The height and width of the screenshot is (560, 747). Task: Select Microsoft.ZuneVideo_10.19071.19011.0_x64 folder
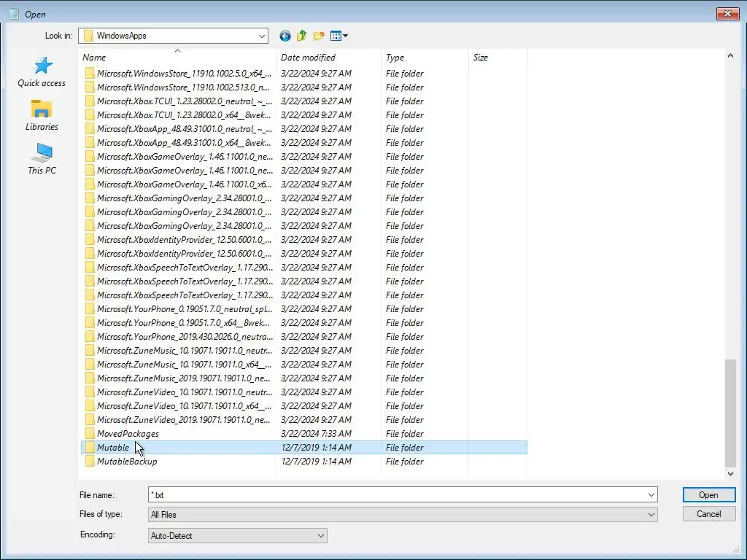coord(185,405)
